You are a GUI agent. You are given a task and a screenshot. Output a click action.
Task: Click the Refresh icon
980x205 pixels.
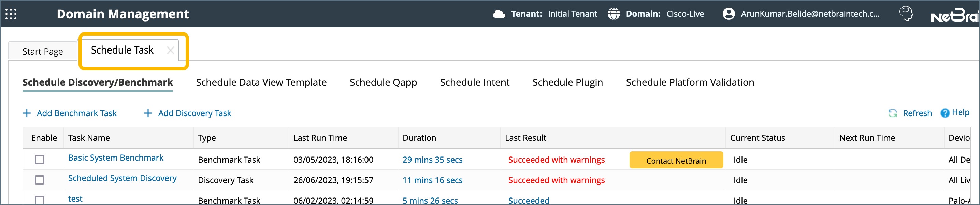pos(892,113)
